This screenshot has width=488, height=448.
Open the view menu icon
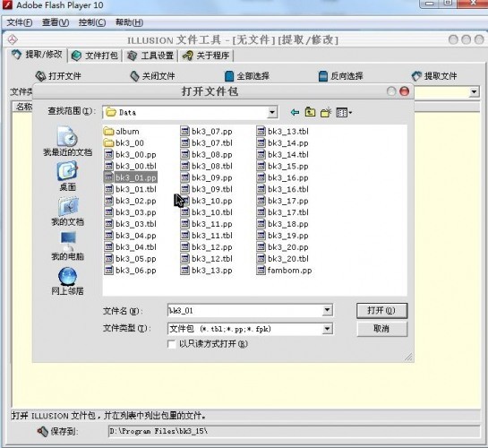point(344,112)
